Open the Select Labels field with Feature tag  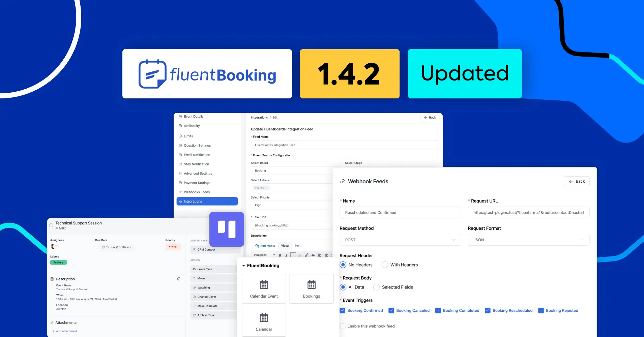(292, 188)
